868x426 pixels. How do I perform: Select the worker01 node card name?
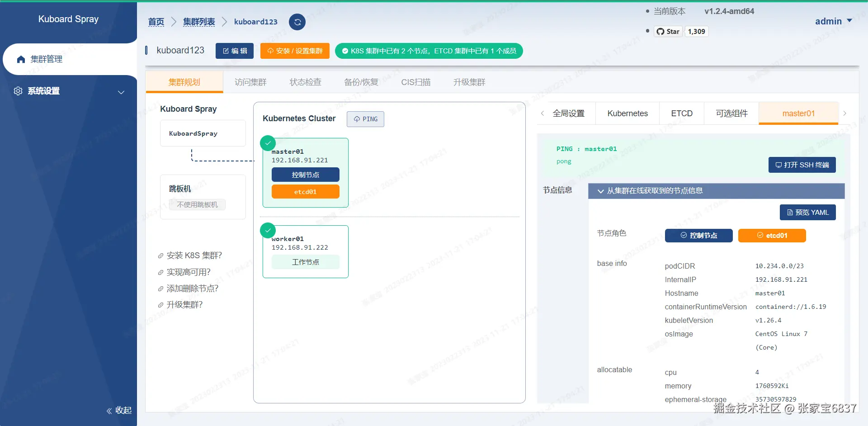click(x=288, y=239)
